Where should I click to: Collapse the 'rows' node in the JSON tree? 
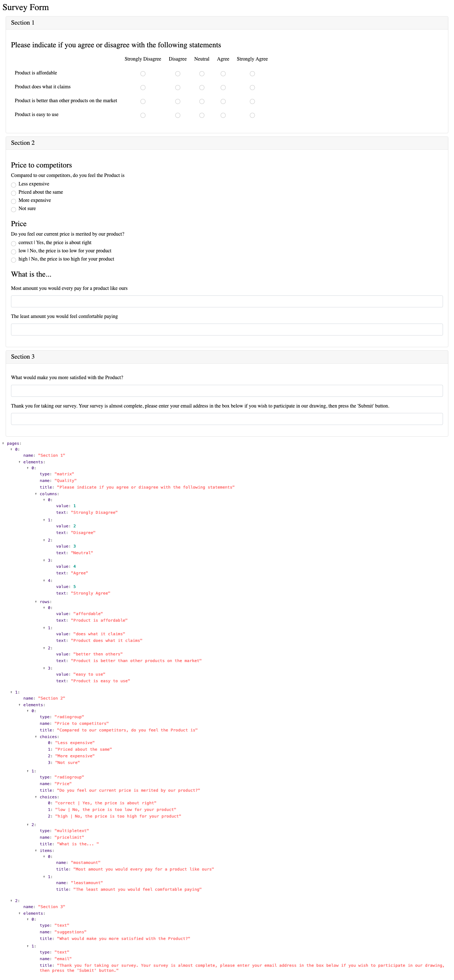36,601
